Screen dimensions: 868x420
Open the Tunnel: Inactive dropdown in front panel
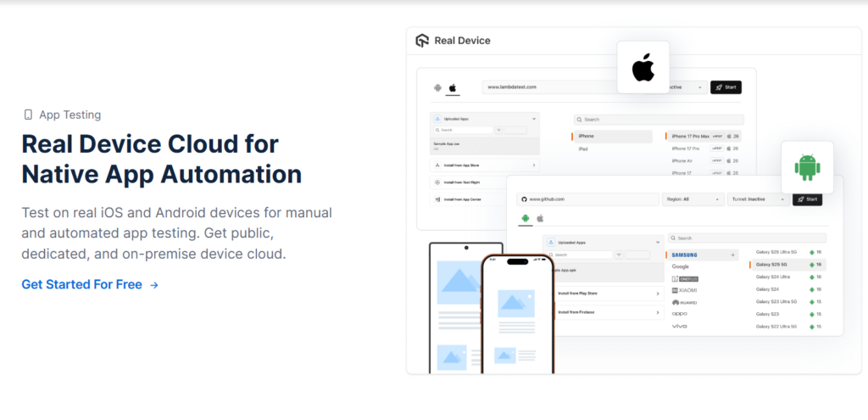click(x=758, y=199)
